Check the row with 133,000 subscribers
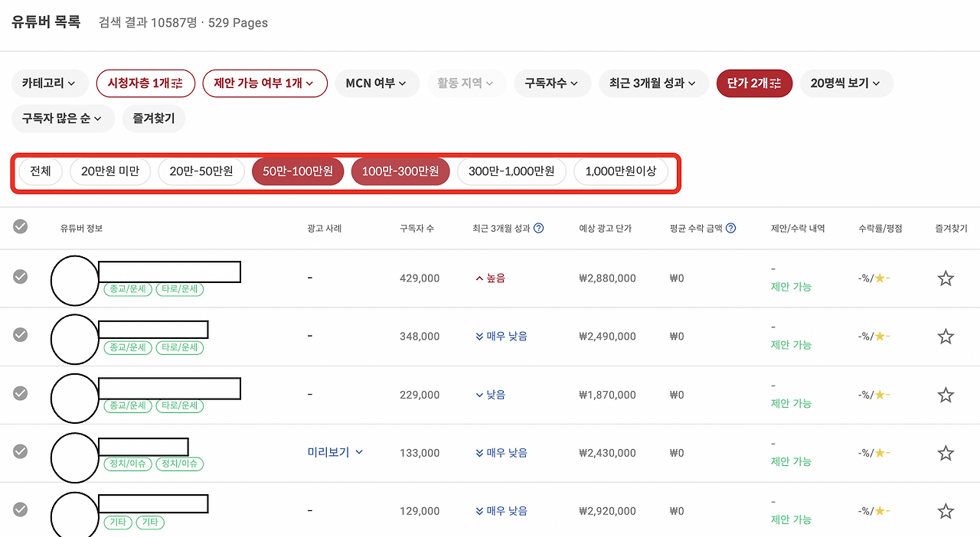The image size is (980, 537). 20,452
